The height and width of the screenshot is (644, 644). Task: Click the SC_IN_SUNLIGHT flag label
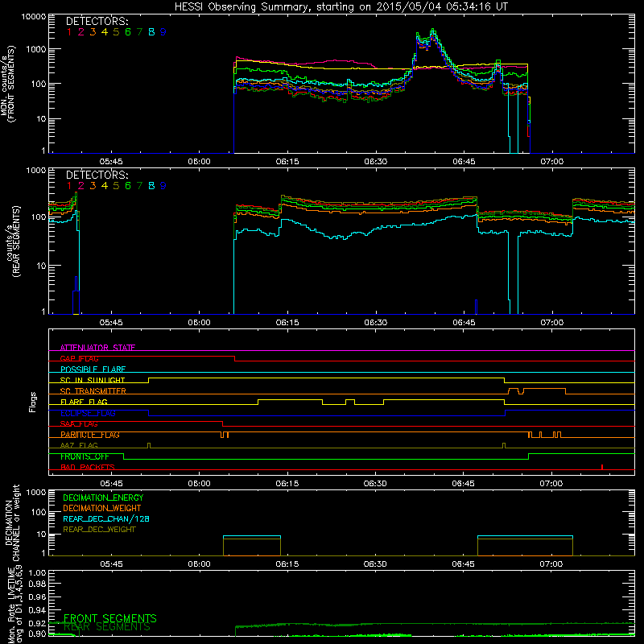93,380
